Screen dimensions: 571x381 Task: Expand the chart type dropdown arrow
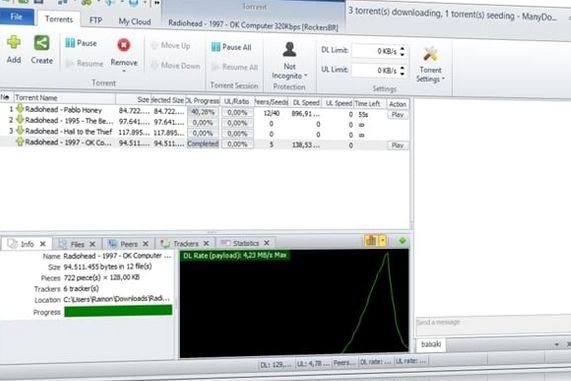pyautogui.click(x=382, y=240)
